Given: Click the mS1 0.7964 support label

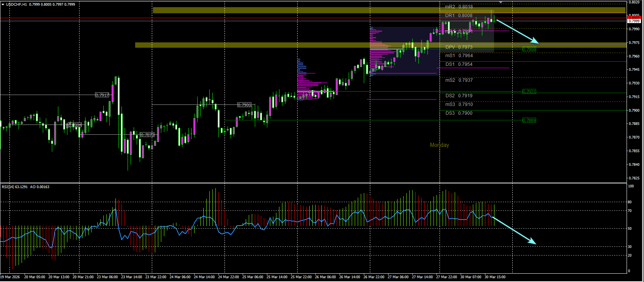Looking at the screenshot, I should 459,56.
